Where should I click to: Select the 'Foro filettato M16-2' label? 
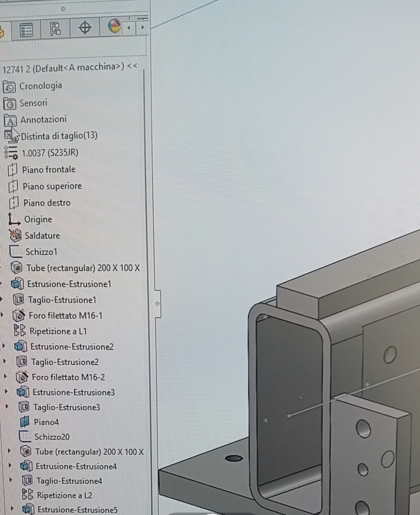(68, 377)
